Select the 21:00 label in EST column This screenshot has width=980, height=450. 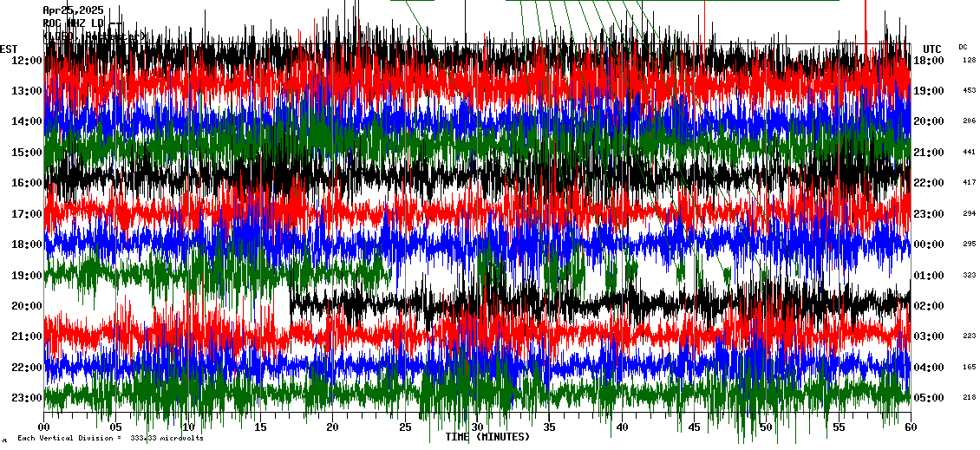[26, 336]
